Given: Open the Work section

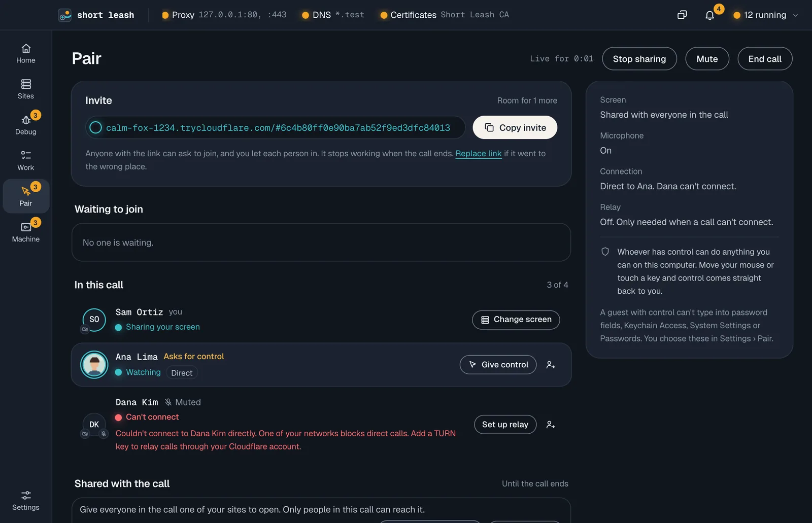Looking at the screenshot, I should (26, 161).
